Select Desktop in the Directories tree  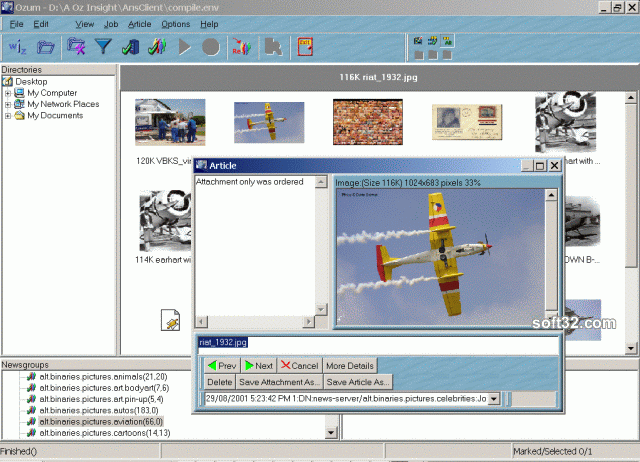(31, 82)
